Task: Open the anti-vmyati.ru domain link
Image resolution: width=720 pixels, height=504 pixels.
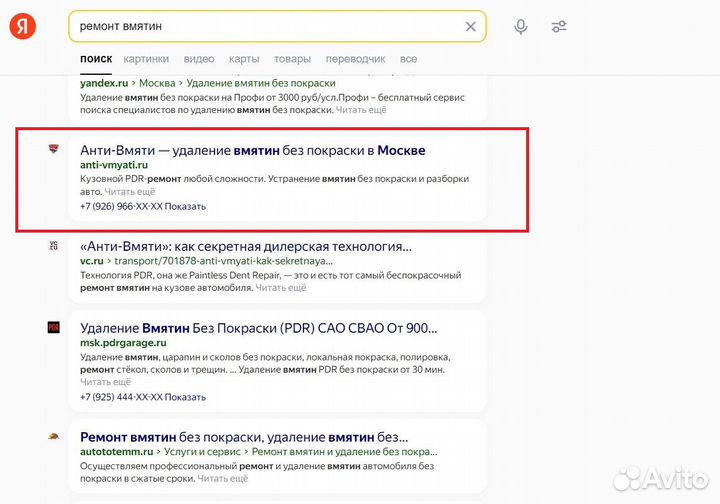Action: point(114,165)
